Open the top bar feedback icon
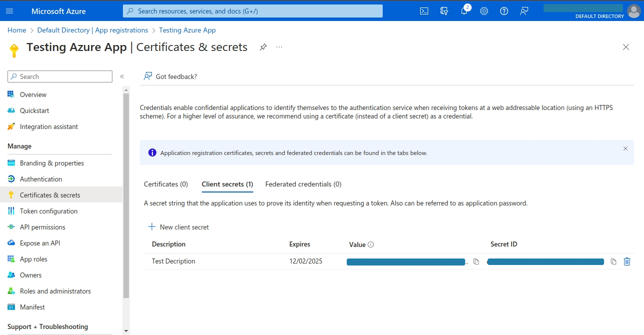Screen dimensions: 644x335 tap(524, 11)
